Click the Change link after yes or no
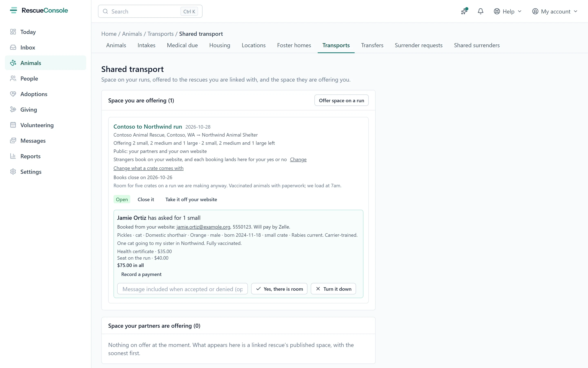 point(298,159)
